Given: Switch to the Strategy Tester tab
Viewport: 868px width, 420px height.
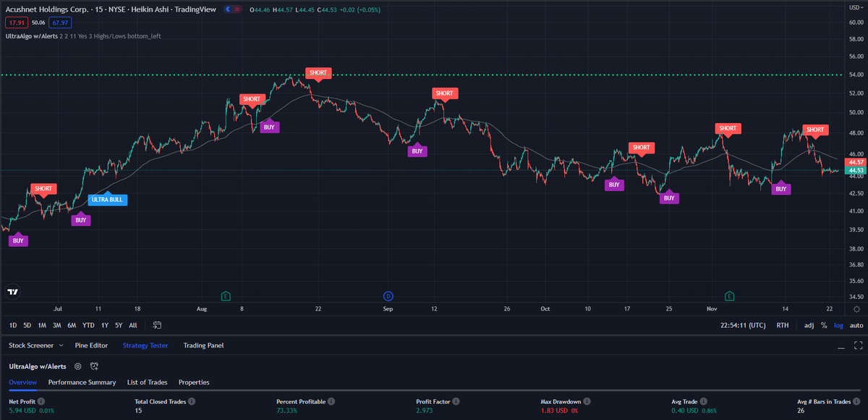Looking at the screenshot, I should coord(145,345).
